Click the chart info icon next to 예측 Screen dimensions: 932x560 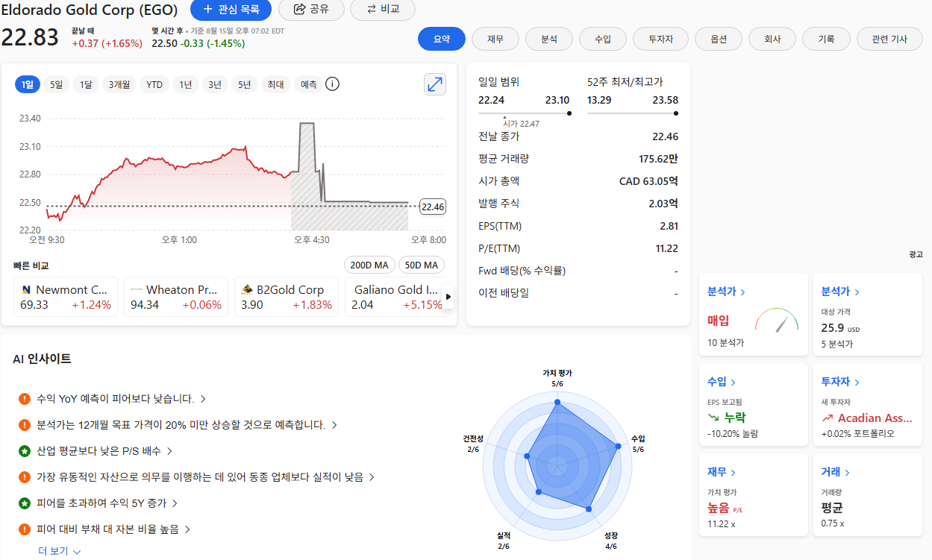coord(332,84)
